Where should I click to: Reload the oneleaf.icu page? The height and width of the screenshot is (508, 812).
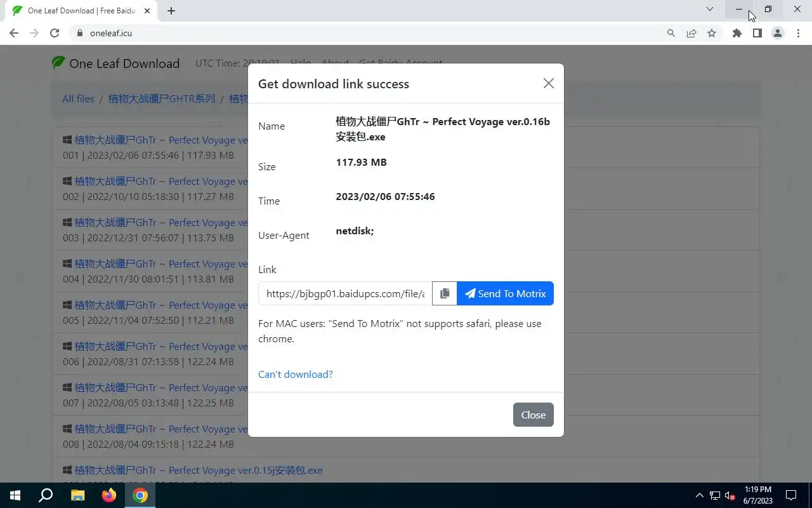point(55,33)
